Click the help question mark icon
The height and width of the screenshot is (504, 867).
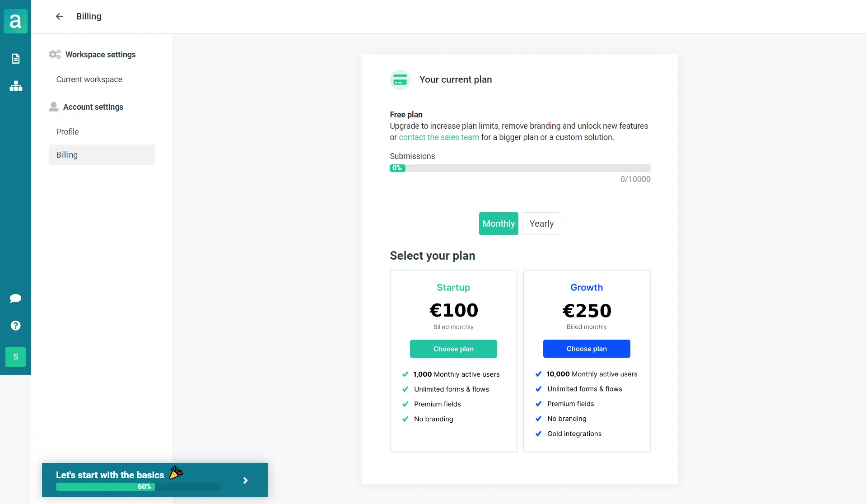(x=15, y=326)
